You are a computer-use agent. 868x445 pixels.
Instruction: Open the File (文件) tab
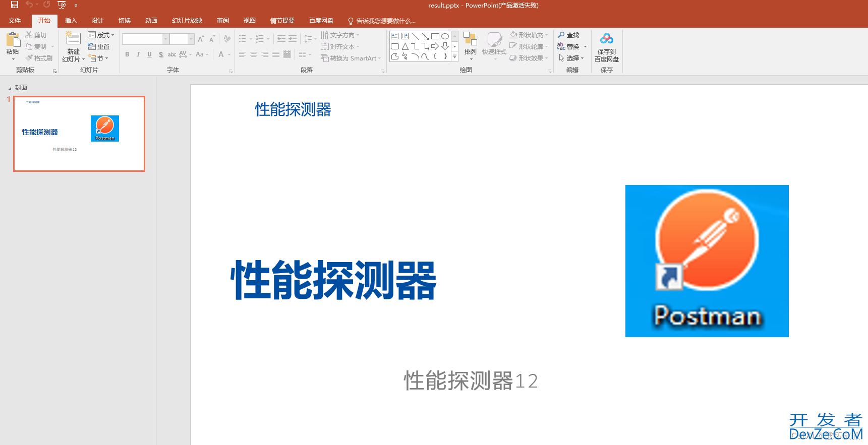point(15,21)
